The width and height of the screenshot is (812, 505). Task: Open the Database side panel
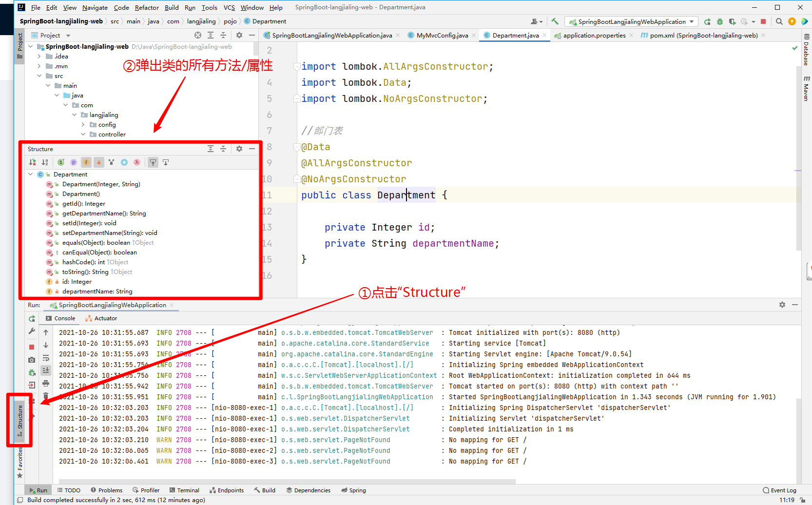coord(806,50)
